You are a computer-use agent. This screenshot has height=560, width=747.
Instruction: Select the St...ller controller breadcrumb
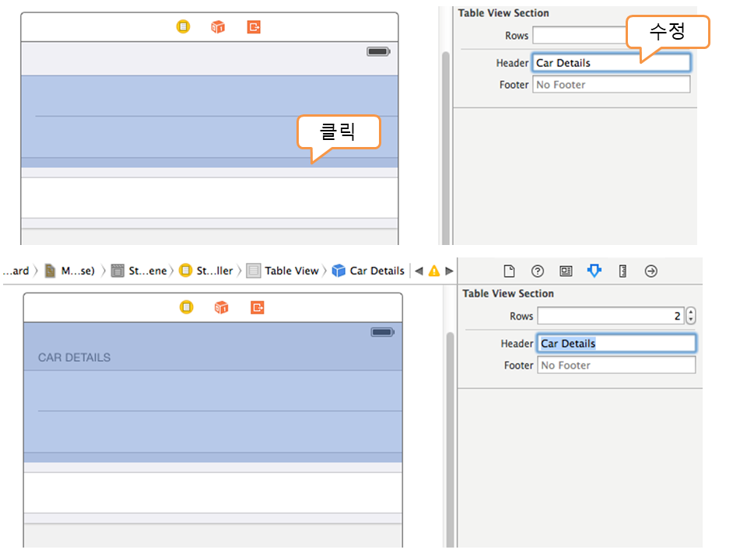click(206, 271)
